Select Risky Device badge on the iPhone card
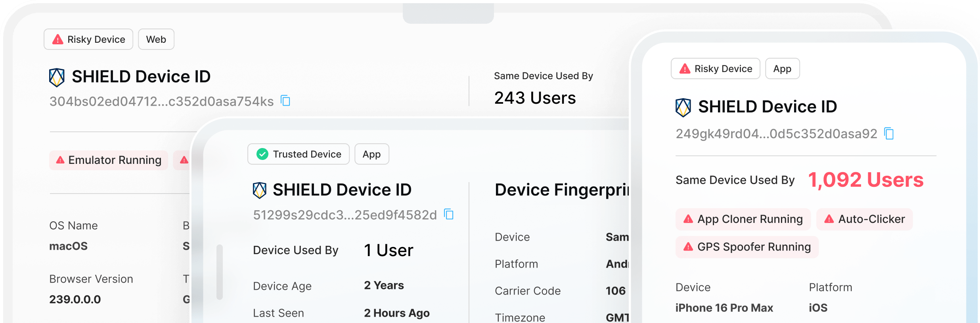The height and width of the screenshot is (323, 980). [x=716, y=68]
